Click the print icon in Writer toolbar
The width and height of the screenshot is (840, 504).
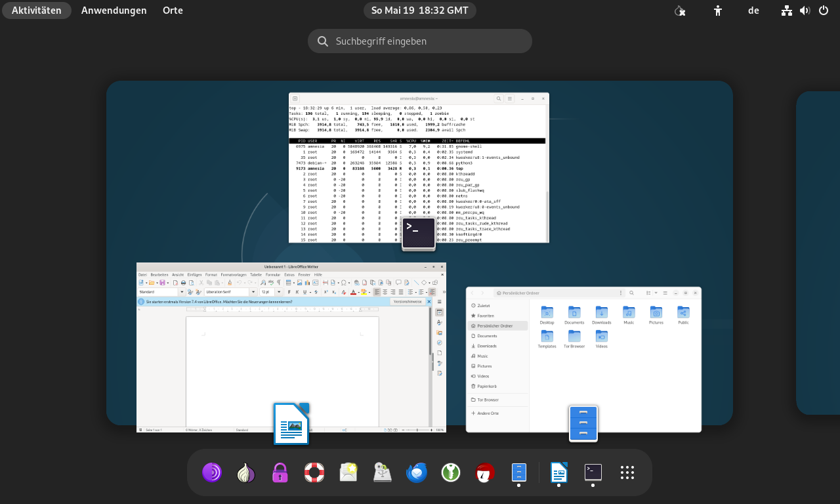(183, 283)
